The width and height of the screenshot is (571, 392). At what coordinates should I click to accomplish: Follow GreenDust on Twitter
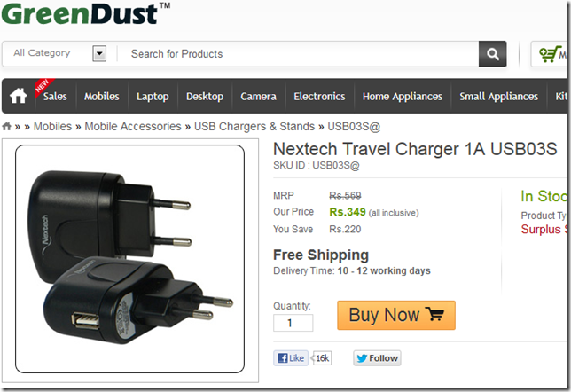coord(377,358)
